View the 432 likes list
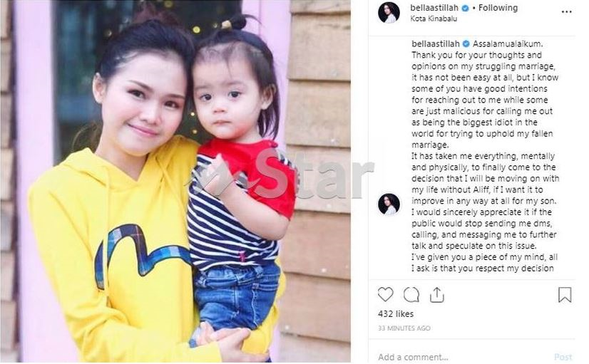 (396, 314)
